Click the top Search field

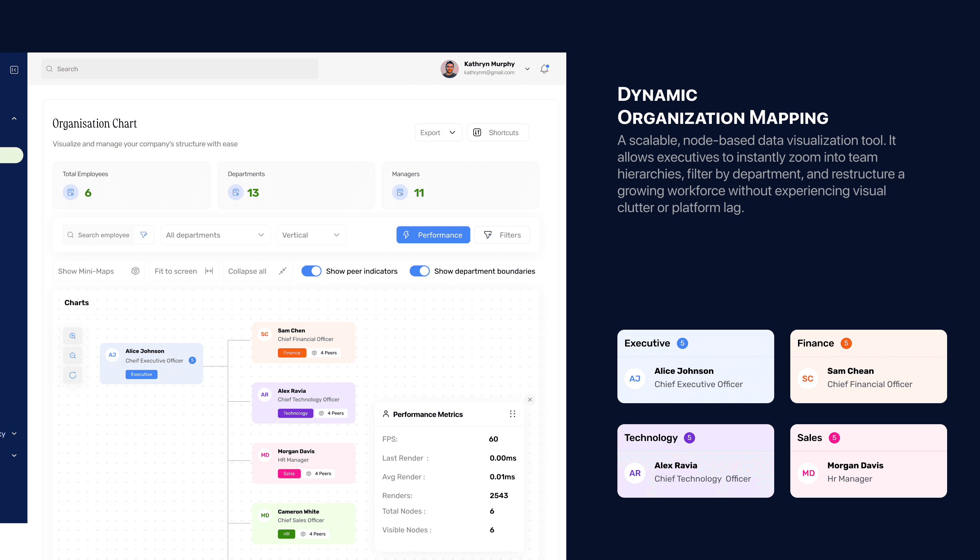[x=180, y=69]
